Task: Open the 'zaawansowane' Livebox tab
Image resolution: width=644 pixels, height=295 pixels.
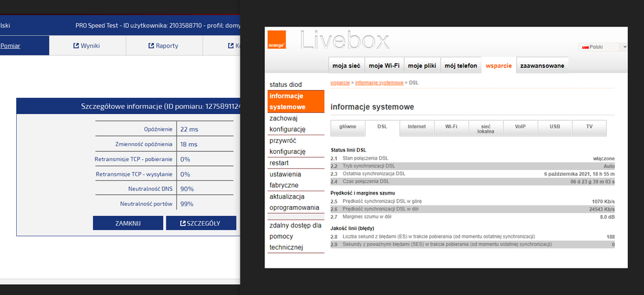Action: click(x=542, y=66)
